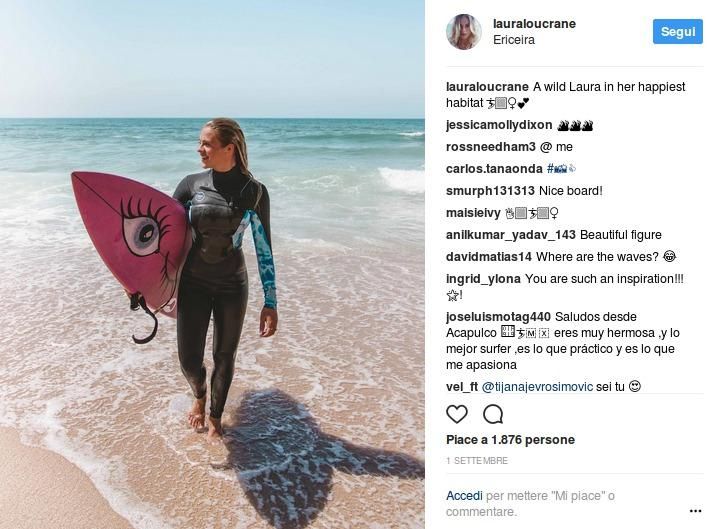The height and width of the screenshot is (529, 709).
Task: Open vel_ft commenter profile
Action: [462, 387]
